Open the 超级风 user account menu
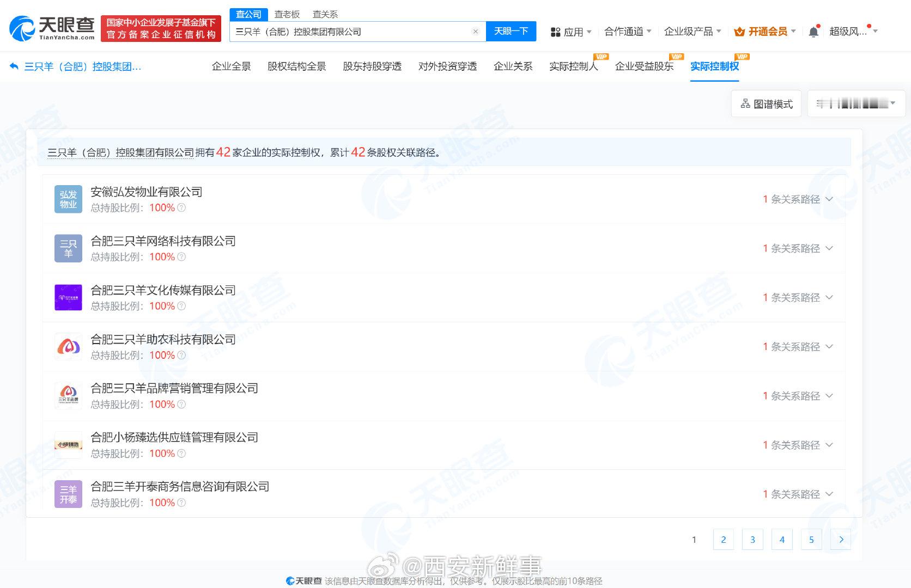 (x=853, y=32)
